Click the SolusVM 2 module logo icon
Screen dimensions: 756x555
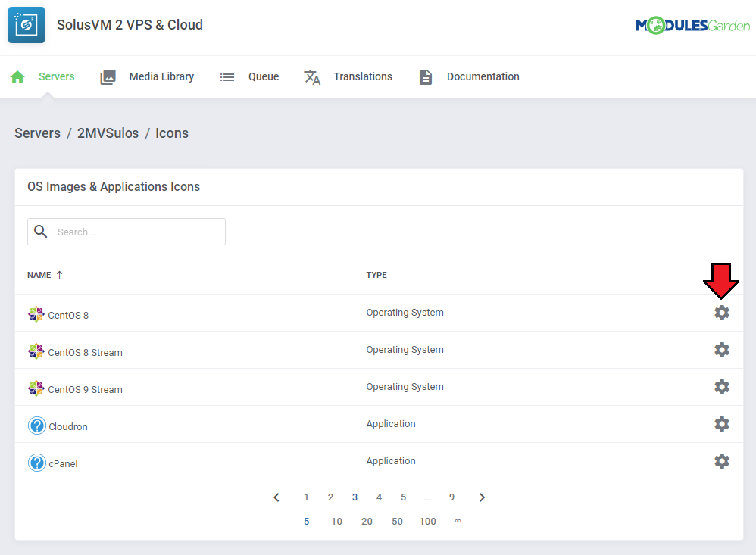[x=27, y=25]
